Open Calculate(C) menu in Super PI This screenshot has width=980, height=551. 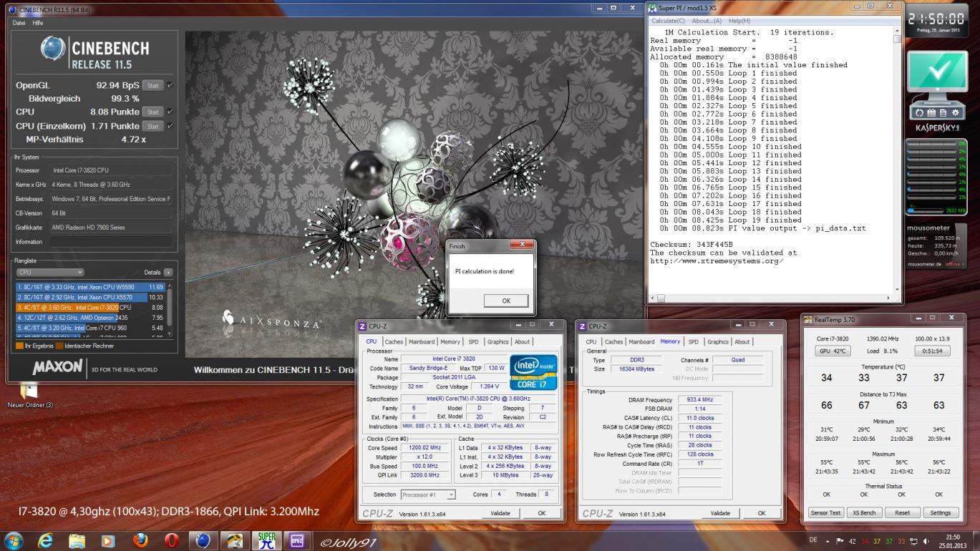669,21
